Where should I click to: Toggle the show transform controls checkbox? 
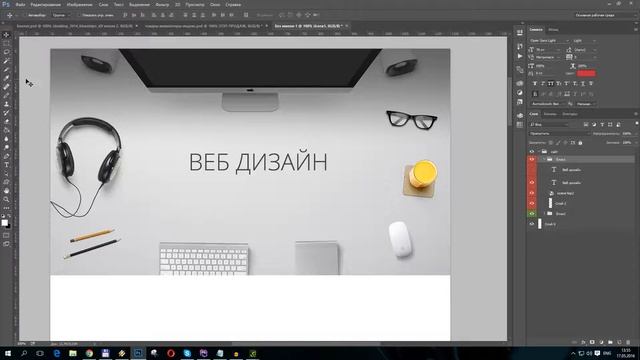(x=80, y=15)
